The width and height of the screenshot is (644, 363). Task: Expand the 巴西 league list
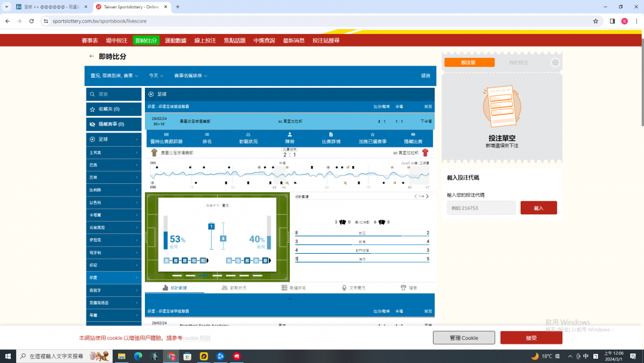coord(114,165)
